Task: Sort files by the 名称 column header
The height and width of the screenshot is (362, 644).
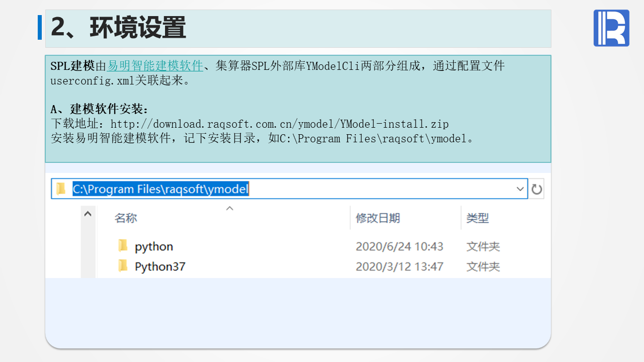Action: point(126,218)
